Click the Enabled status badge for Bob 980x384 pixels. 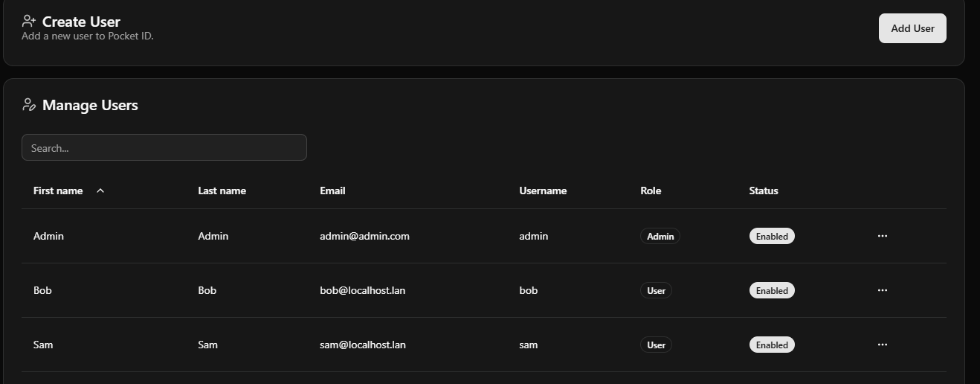point(772,290)
